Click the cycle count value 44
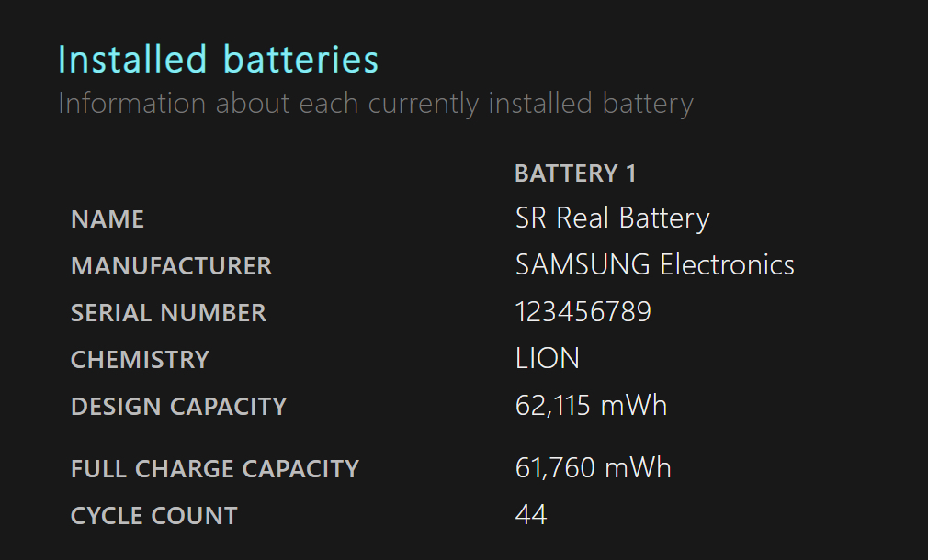This screenshot has width=928, height=560. point(531,515)
